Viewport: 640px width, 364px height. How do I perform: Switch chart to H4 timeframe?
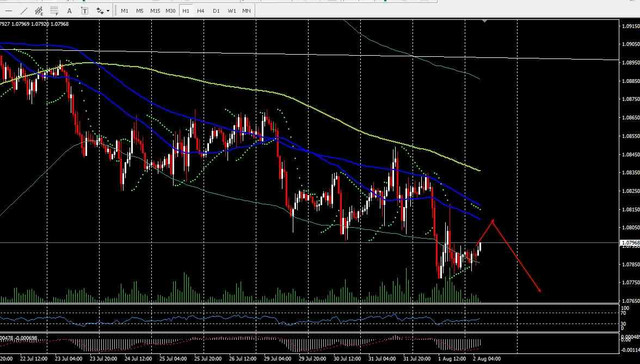click(x=200, y=11)
